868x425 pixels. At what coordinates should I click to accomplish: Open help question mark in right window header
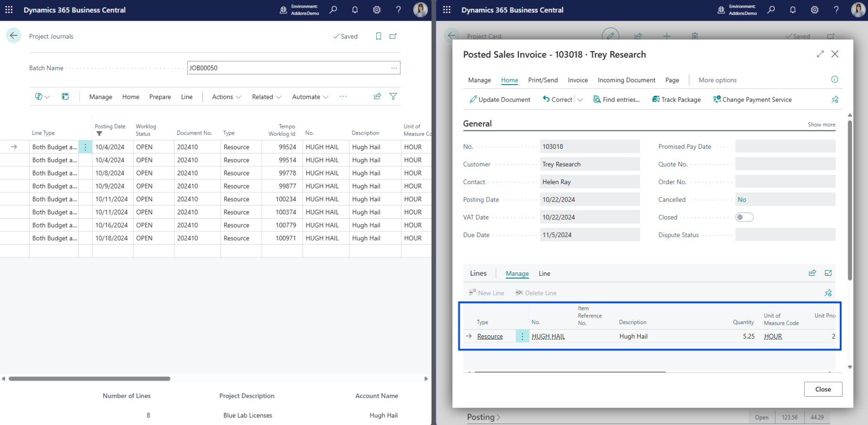pos(836,9)
